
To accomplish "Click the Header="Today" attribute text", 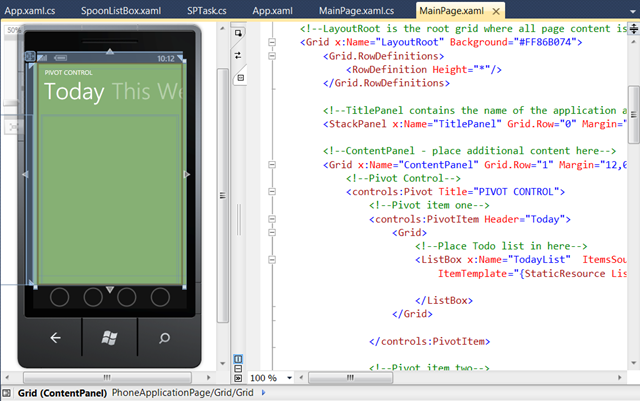I will click(524, 219).
